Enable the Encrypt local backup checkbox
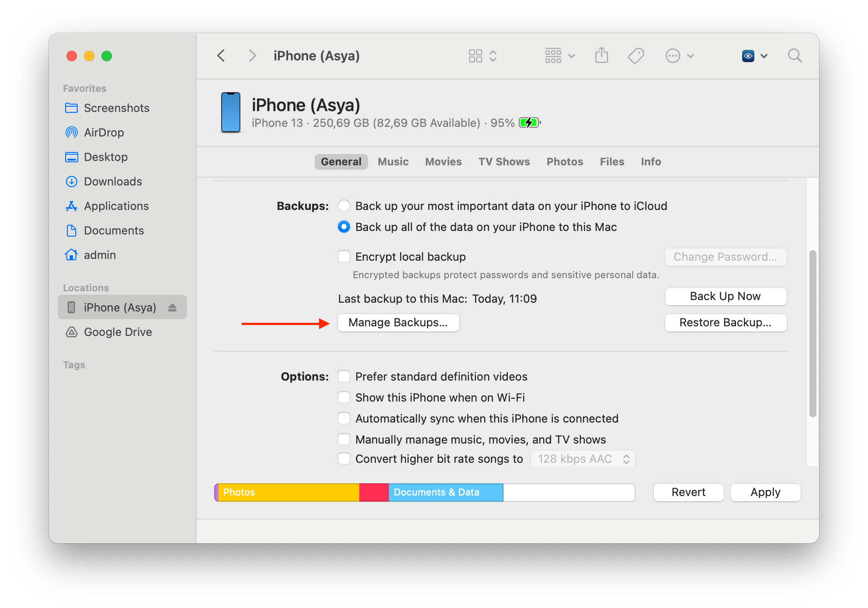Screen dimensions: 868x608 tap(344, 256)
